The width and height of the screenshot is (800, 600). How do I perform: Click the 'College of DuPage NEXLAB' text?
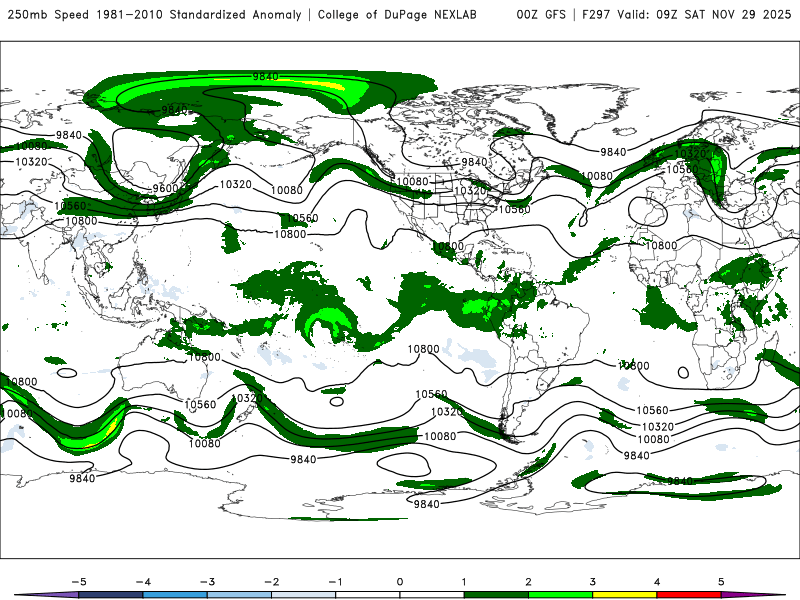(x=397, y=14)
